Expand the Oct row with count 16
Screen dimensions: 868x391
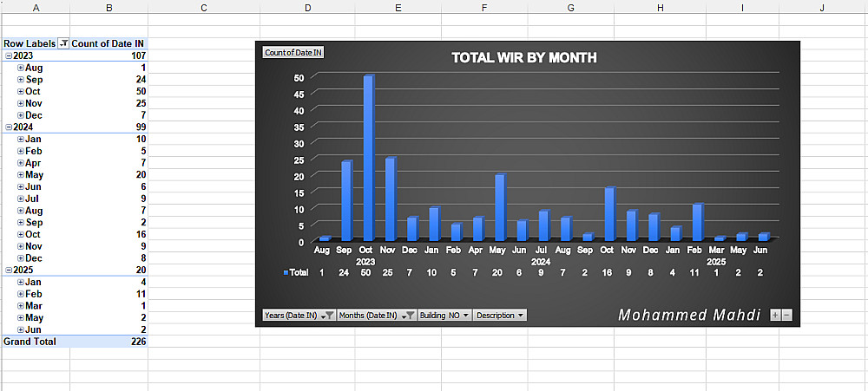point(21,234)
